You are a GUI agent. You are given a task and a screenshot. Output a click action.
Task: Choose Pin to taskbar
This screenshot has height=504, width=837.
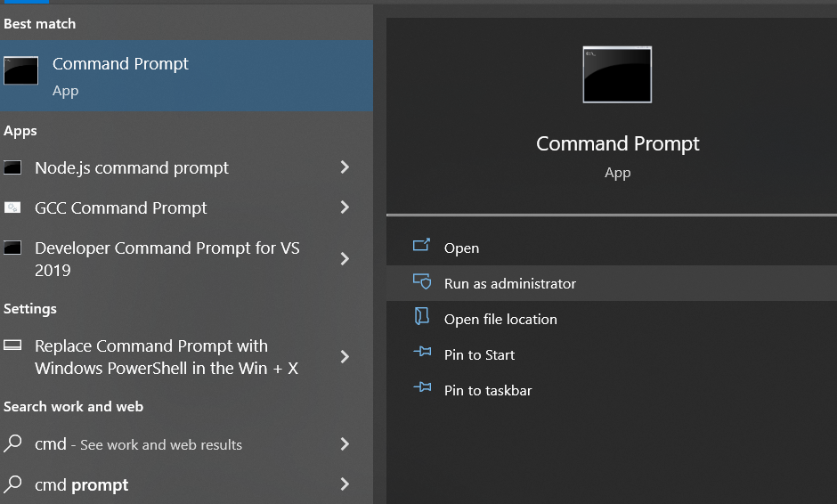[488, 390]
